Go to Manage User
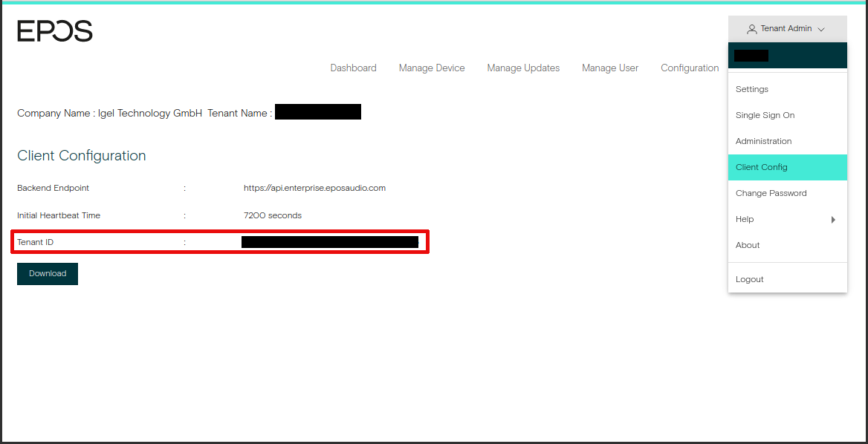Viewport: 868px width, 444px height. click(x=610, y=68)
